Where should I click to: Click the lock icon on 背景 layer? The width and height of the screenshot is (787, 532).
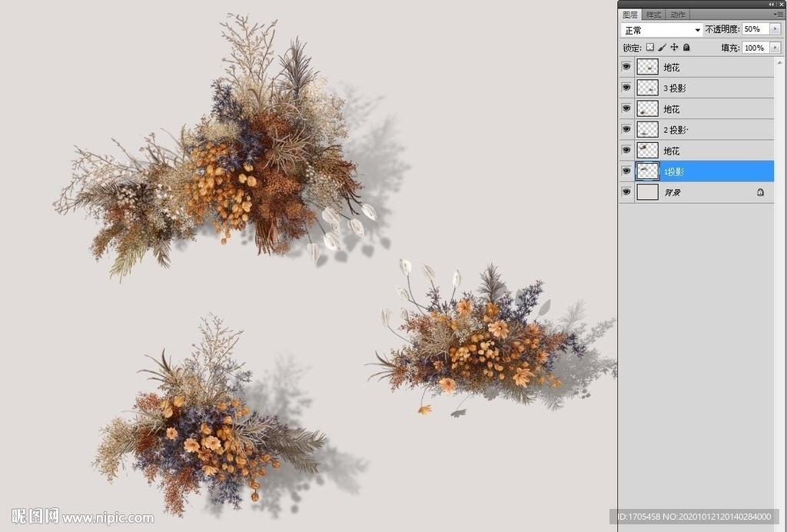click(760, 192)
